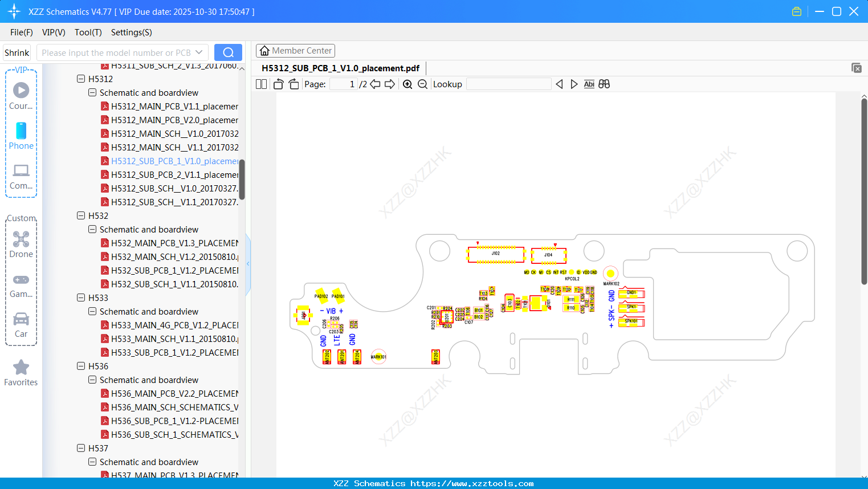Collapse the H5312 tree node
This screenshot has width=868, height=489.
(x=81, y=79)
